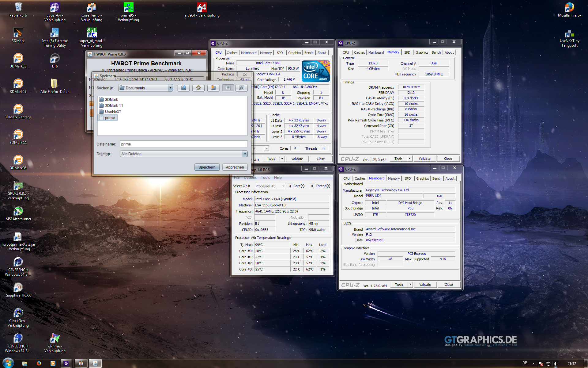
Task: Click Validate in CPU-Z CPU window
Action: coord(297,159)
